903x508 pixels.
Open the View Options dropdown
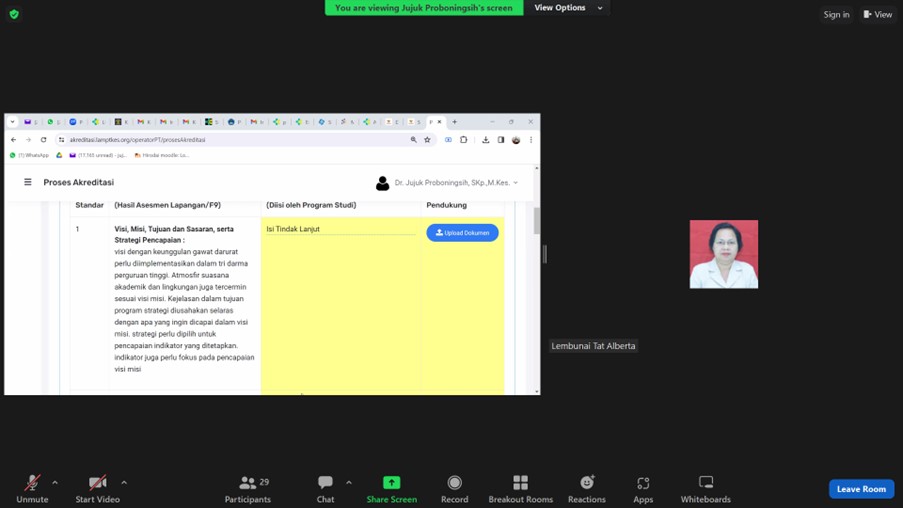568,7
